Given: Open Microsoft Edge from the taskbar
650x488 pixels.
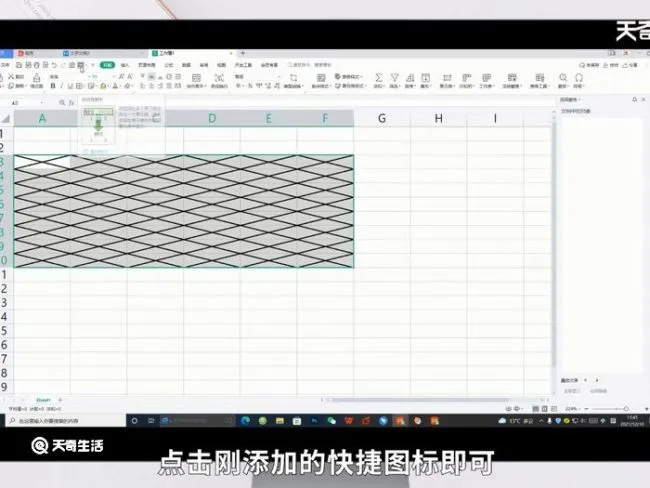Looking at the screenshot, I should click(245, 421).
